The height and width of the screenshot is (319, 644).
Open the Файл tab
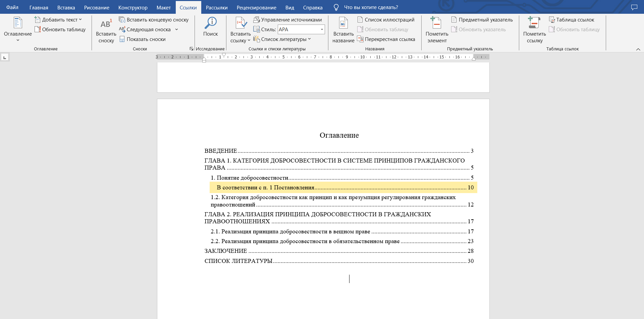(12, 7)
